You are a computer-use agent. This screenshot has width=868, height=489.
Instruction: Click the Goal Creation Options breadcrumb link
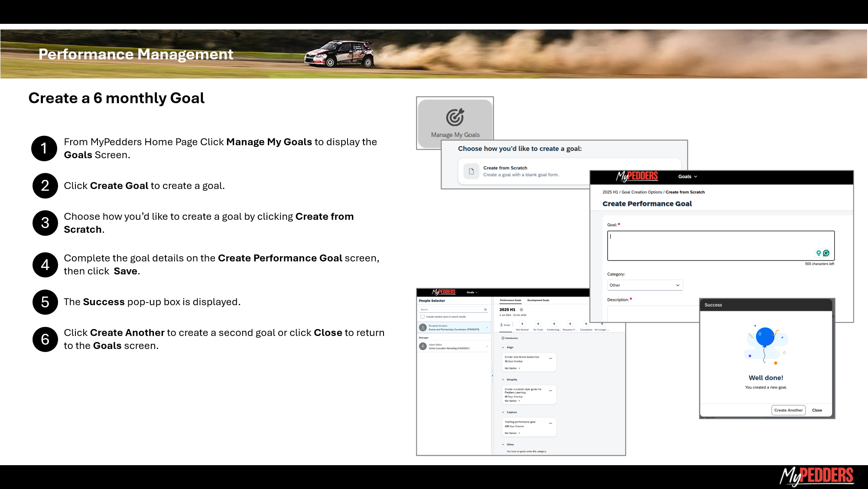click(642, 192)
